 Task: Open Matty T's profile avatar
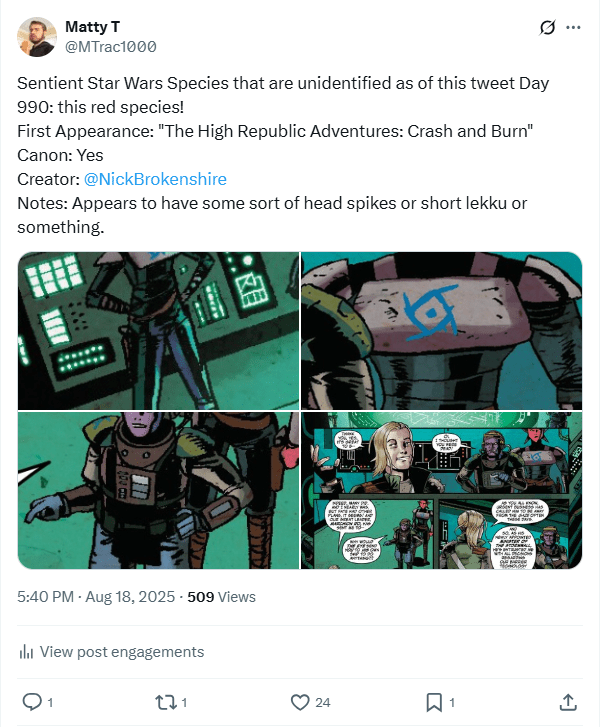tap(37, 37)
